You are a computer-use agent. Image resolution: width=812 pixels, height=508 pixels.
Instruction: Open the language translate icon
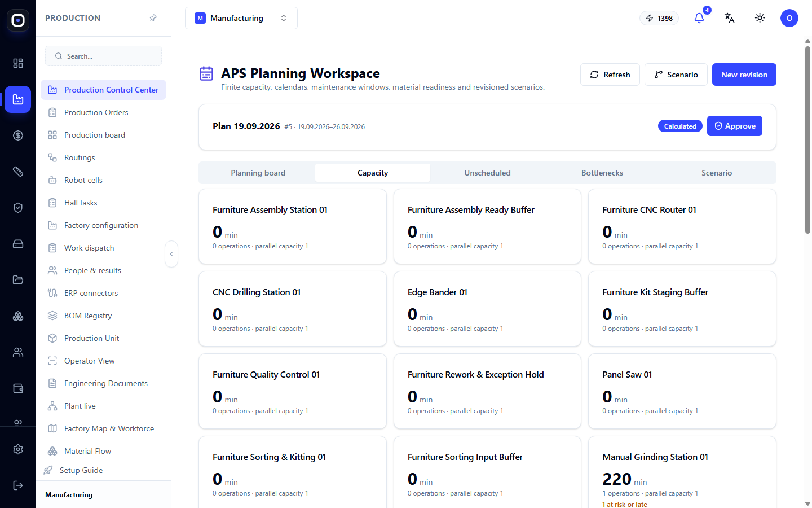pyautogui.click(x=730, y=18)
